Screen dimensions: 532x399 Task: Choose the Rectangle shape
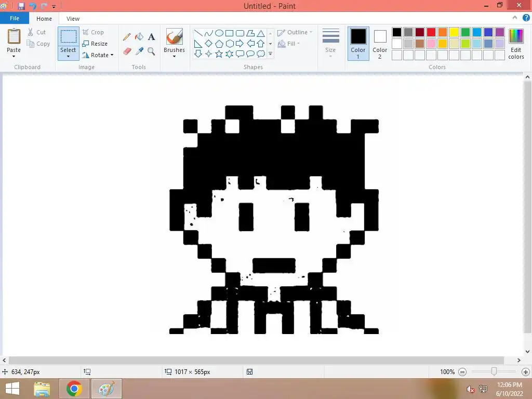point(229,33)
